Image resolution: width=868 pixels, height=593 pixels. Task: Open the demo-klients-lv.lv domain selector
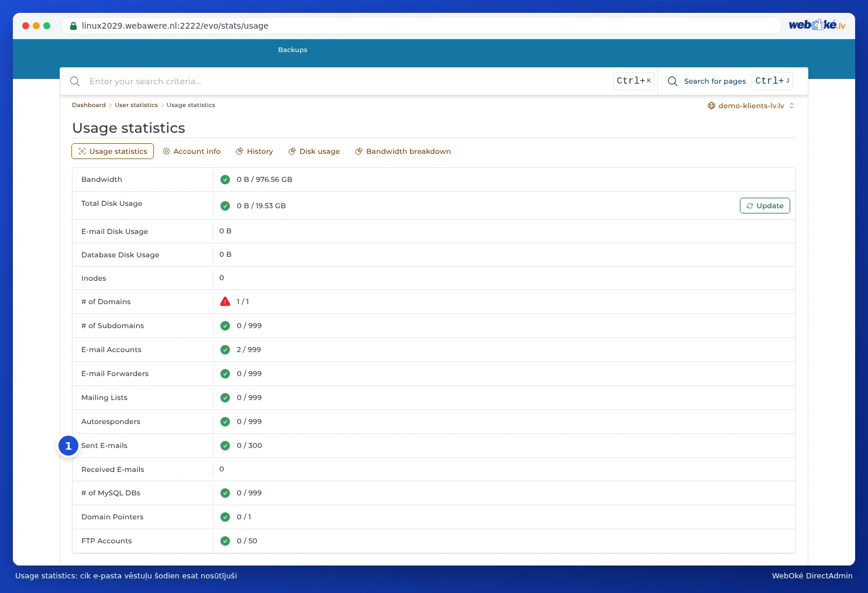pos(751,106)
